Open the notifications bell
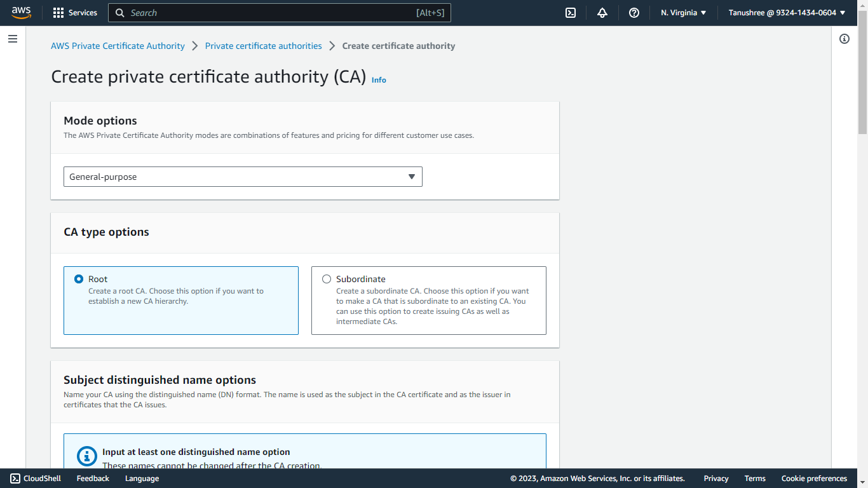 click(602, 13)
